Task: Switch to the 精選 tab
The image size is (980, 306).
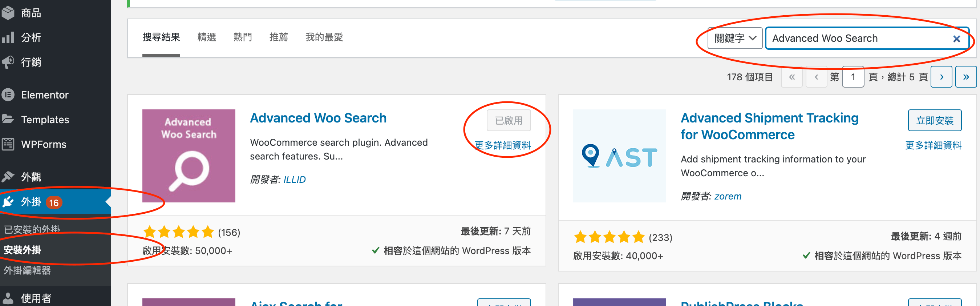Action: [x=207, y=37]
